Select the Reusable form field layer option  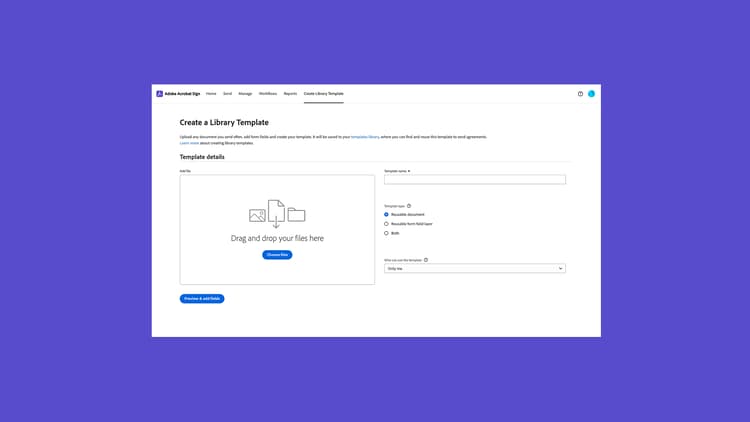tap(386, 224)
